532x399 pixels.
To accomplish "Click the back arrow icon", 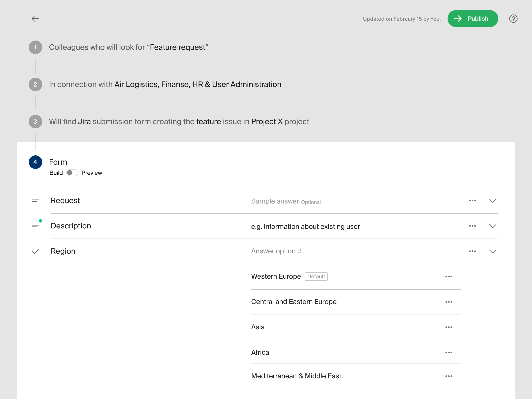I will [x=35, y=19].
